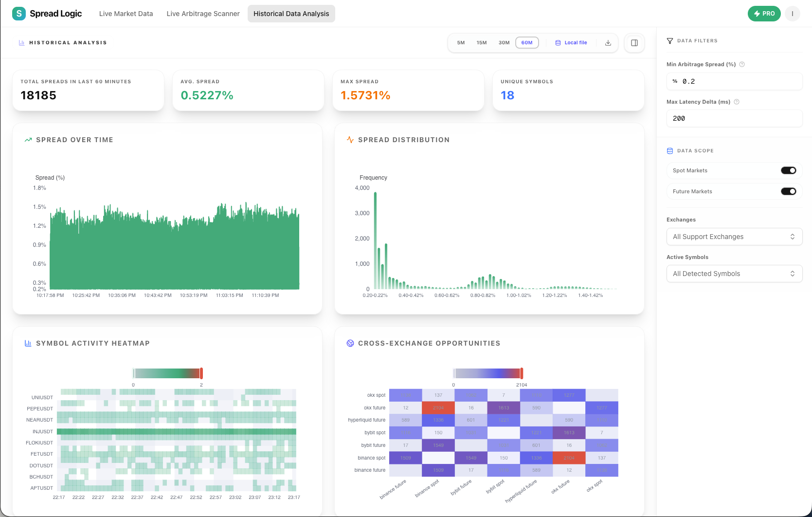812x517 pixels.
Task: Click the help icon next to Min Arbitrage Spread
Action: click(x=741, y=64)
